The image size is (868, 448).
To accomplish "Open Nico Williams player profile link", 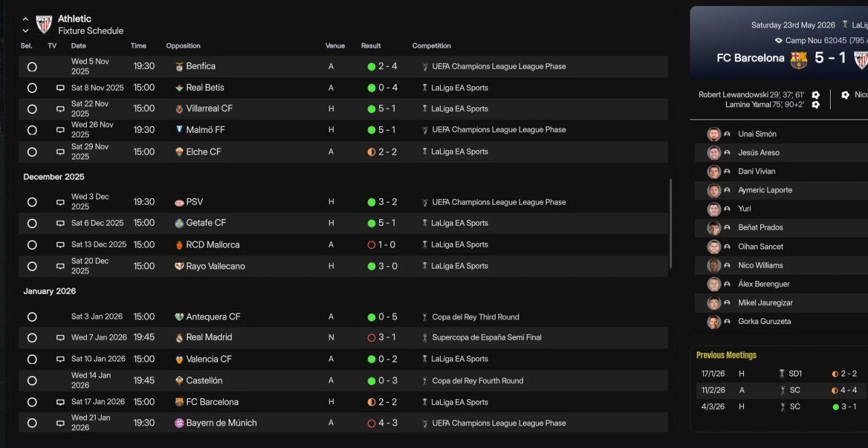I will point(760,265).
